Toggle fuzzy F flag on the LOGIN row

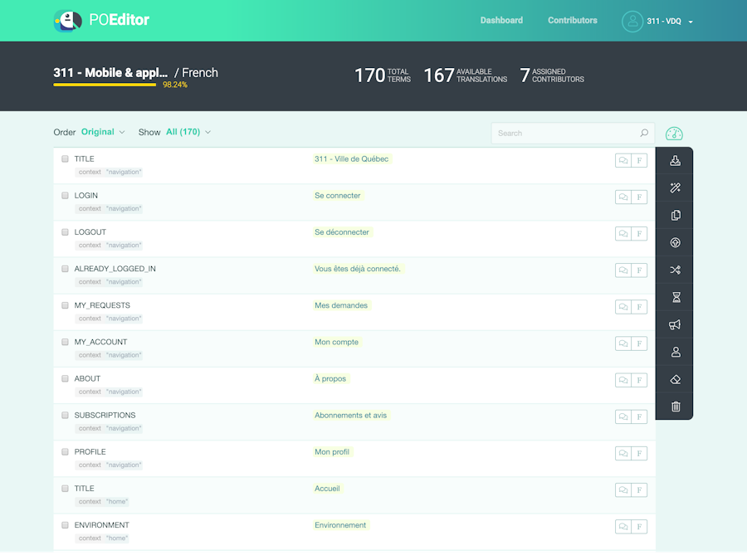tap(639, 197)
